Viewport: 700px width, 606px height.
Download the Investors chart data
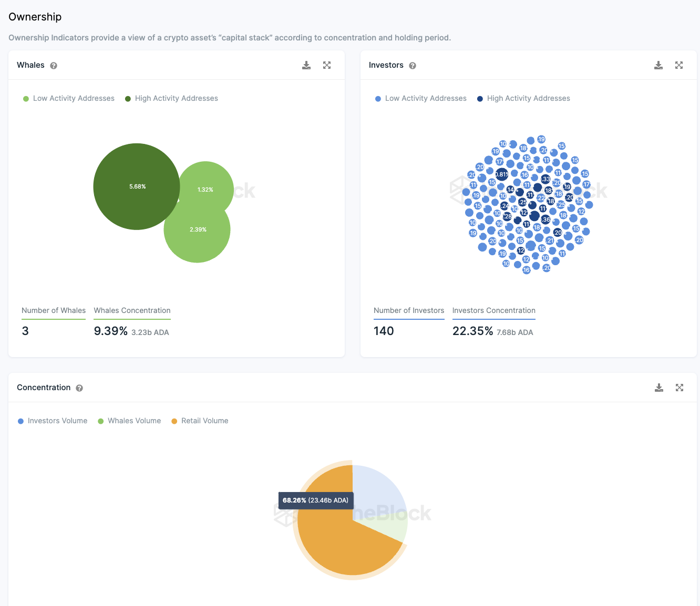point(658,65)
